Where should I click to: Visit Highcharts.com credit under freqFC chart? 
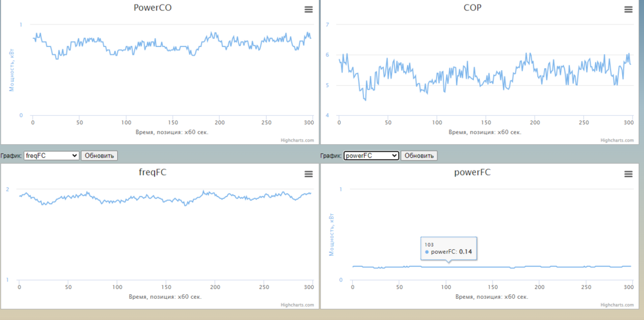tap(298, 305)
